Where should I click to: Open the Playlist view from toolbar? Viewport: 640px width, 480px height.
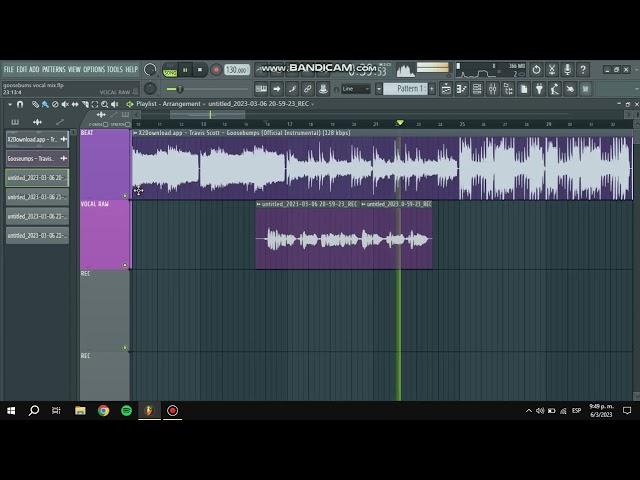446,89
